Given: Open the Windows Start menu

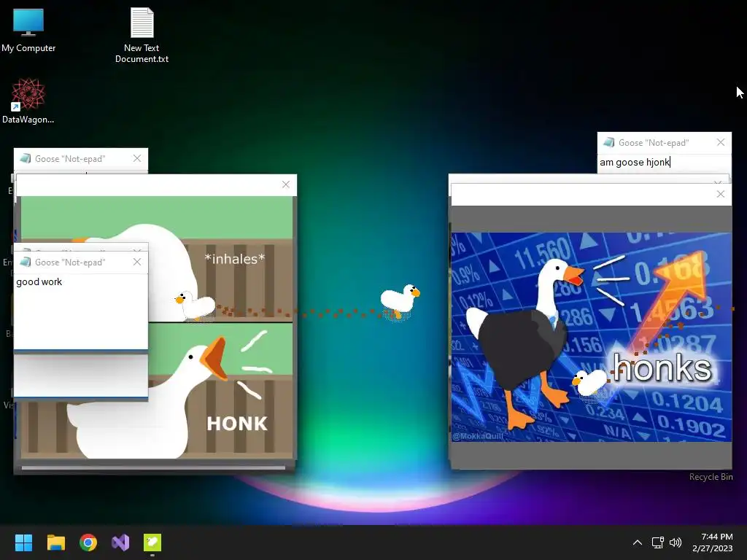Looking at the screenshot, I should pyautogui.click(x=23, y=542).
